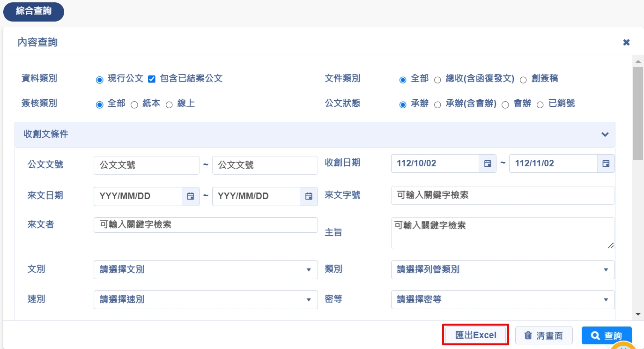Click the 清畫面 button

(544, 335)
